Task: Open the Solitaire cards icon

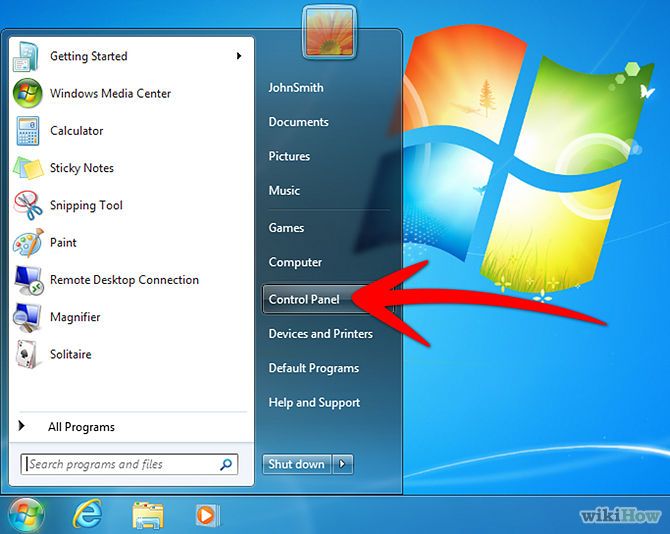Action: 27,354
